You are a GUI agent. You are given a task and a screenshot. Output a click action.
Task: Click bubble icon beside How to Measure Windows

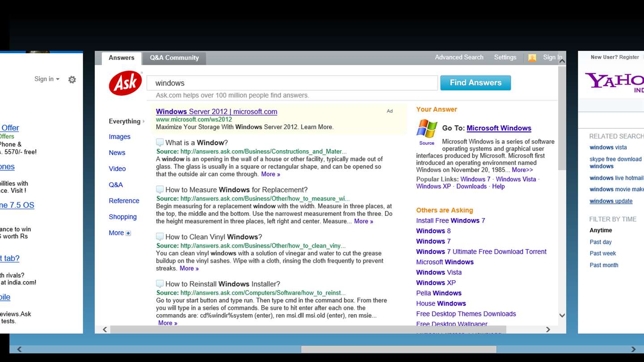pyautogui.click(x=160, y=189)
